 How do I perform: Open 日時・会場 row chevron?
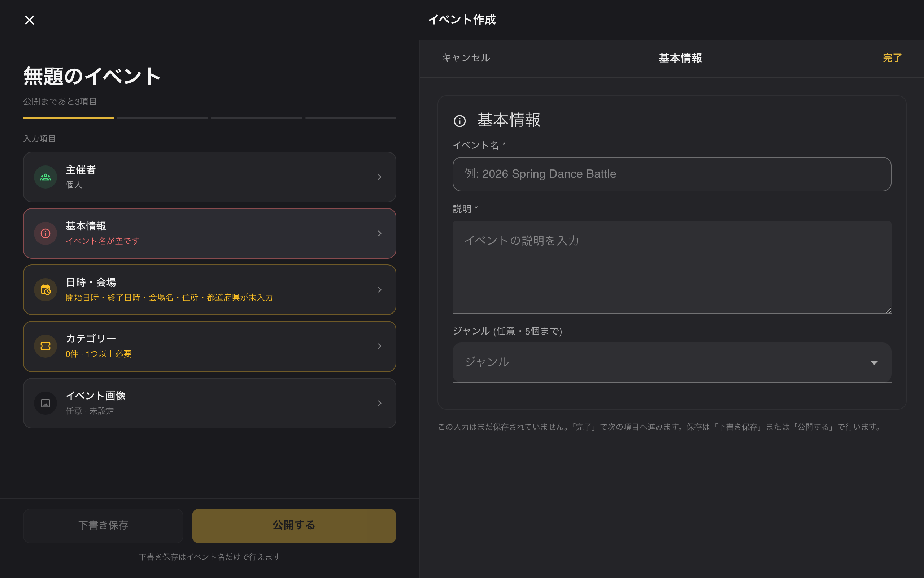coord(380,290)
